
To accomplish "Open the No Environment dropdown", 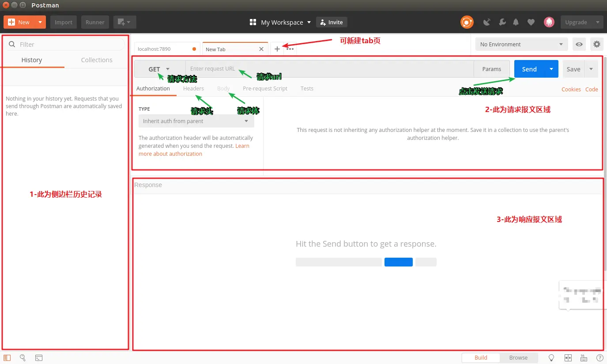I will point(521,44).
